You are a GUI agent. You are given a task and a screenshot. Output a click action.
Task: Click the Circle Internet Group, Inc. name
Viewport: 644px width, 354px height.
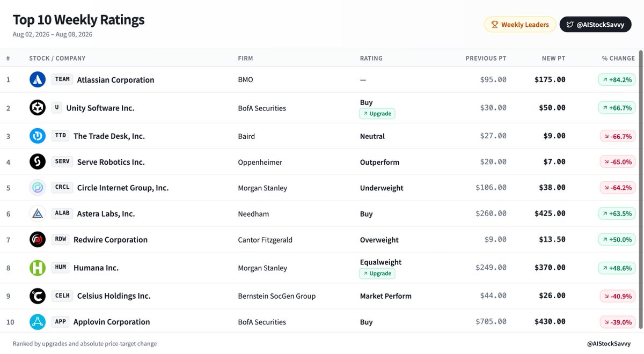pyautogui.click(x=123, y=188)
